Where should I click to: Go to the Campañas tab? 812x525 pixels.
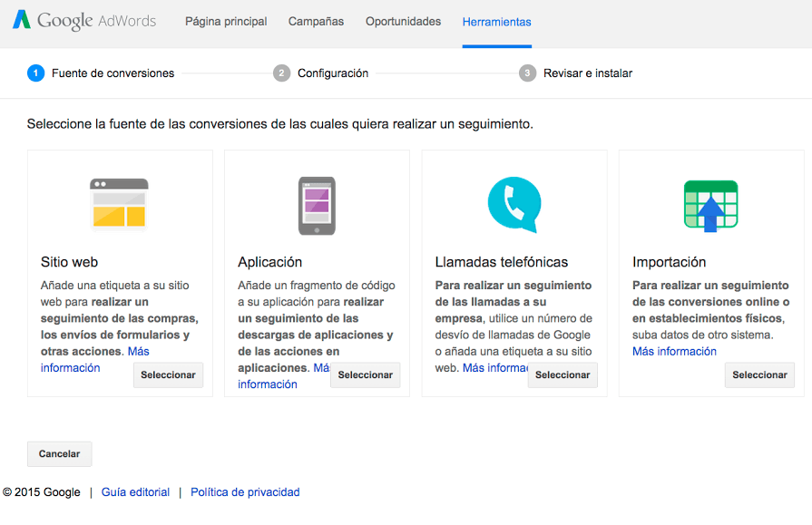(316, 22)
